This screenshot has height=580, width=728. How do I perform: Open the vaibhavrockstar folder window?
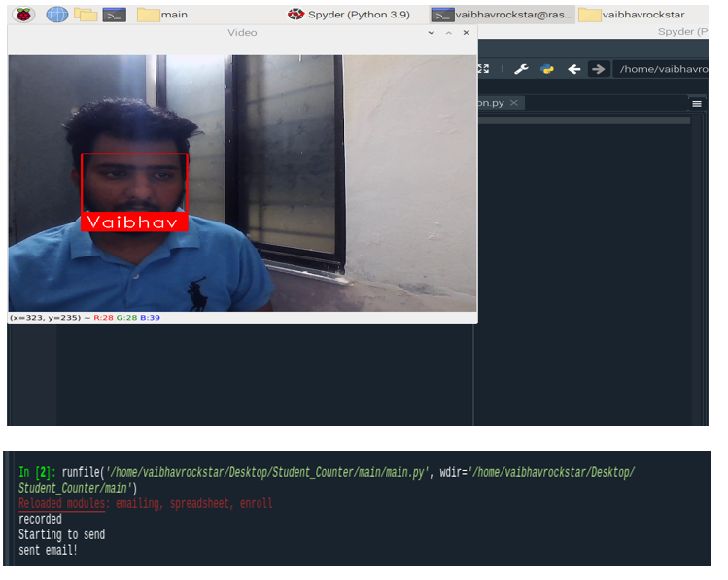632,15
